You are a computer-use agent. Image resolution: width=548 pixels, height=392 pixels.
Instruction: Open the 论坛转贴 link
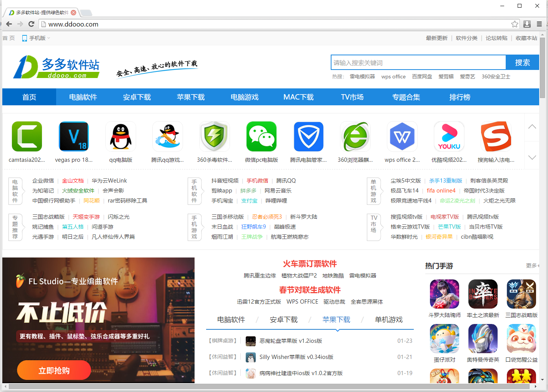pos(496,38)
